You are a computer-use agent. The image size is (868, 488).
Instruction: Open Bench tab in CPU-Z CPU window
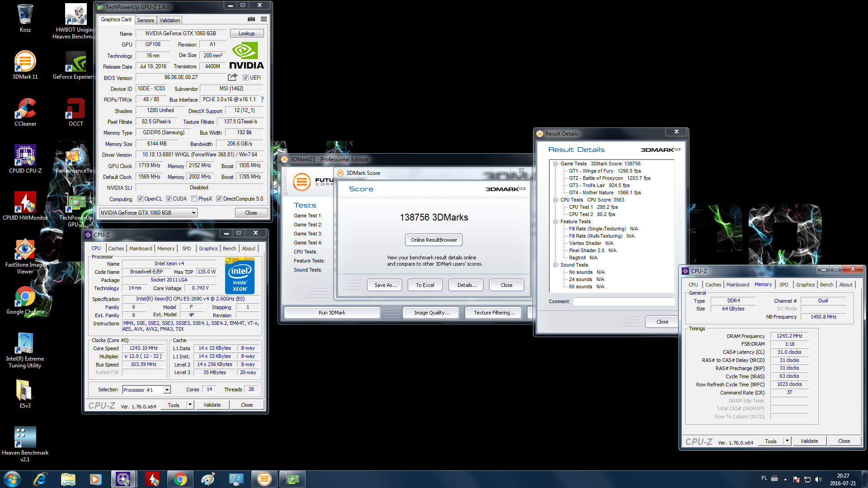coord(230,249)
